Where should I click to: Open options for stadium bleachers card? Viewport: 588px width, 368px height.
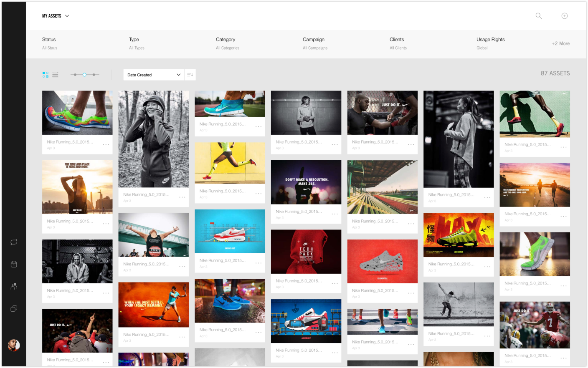coord(411,224)
